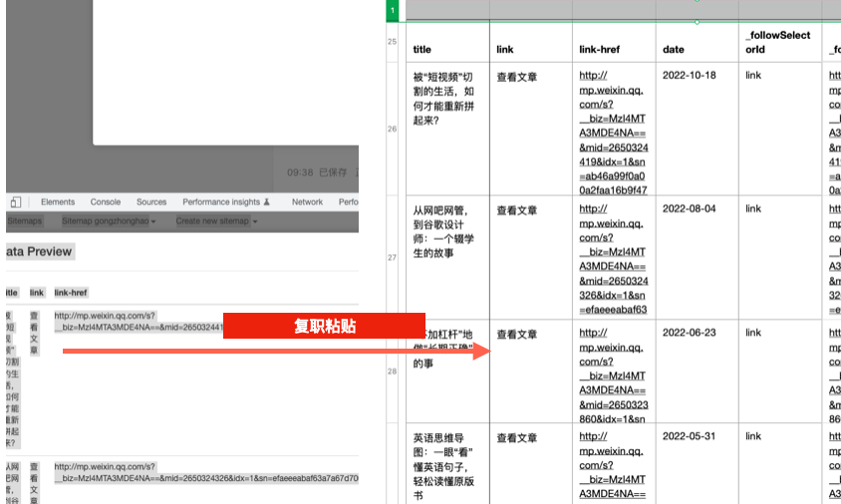Open the weixin link in the 2022-10-18 row

[x=612, y=131]
